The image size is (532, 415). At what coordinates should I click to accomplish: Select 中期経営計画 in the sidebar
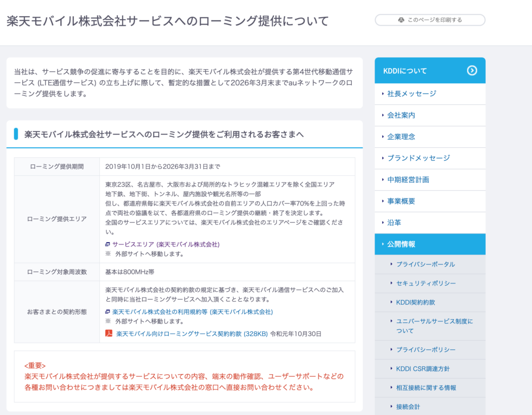(430, 179)
